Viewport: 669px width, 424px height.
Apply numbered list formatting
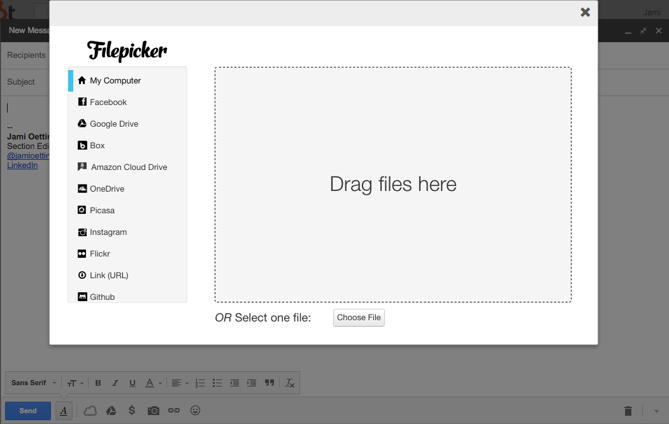tap(200, 383)
